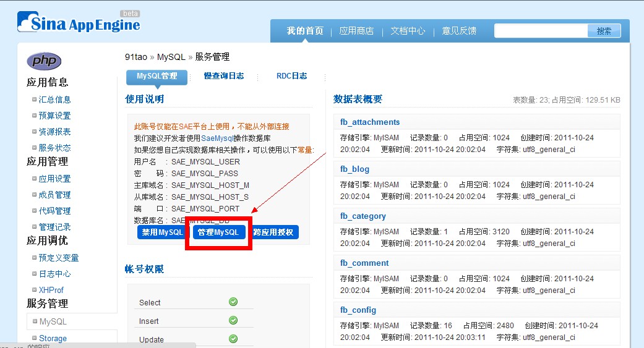
Task: Click the Select permission label
Action: [150, 303]
